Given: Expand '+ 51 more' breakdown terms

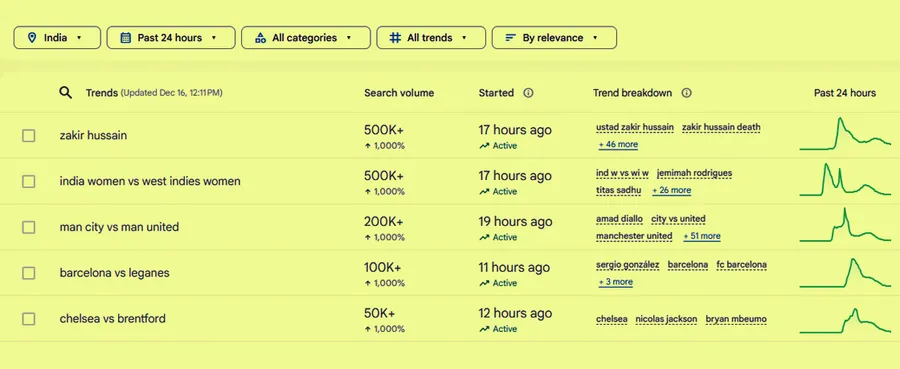Looking at the screenshot, I should tap(702, 236).
